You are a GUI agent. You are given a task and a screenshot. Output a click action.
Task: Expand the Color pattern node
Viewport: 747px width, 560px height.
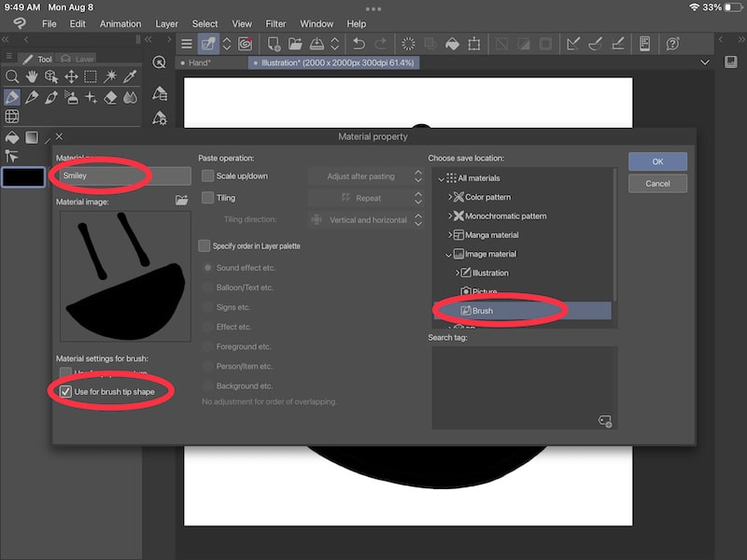[x=448, y=197]
